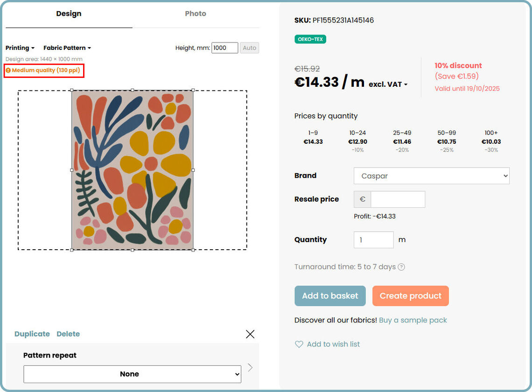Open the Printing dropdown menu
532x392 pixels.
[x=20, y=48]
